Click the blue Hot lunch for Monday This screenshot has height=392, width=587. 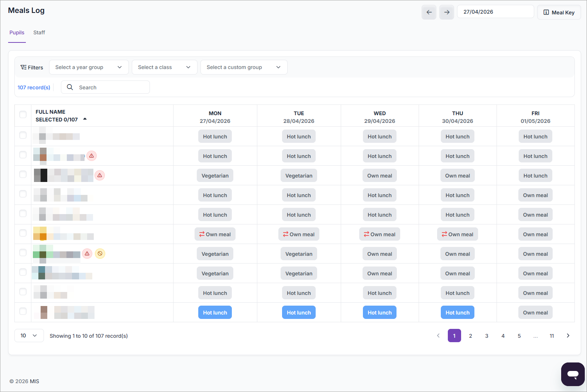215,313
